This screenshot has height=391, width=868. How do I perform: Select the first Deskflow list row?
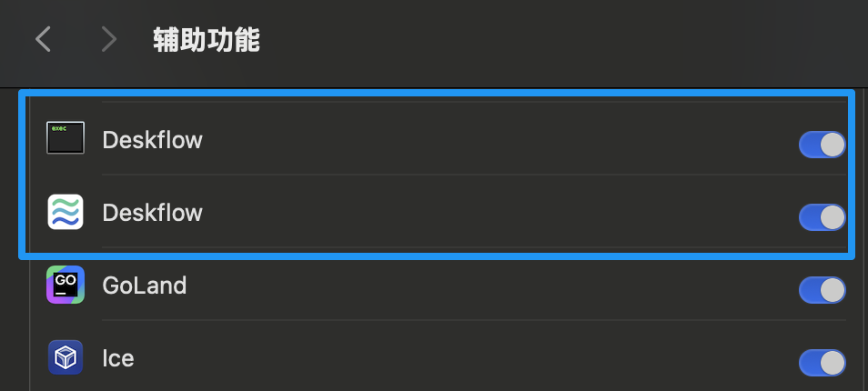pyautogui.click(x=455, y=140)
